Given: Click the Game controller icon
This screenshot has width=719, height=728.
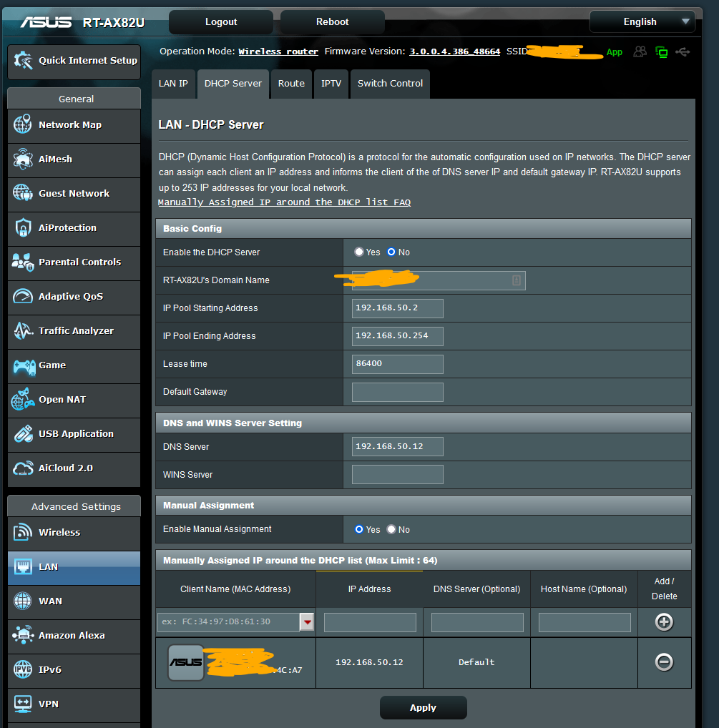Looking at the screenshot, I should pos(23,365).
